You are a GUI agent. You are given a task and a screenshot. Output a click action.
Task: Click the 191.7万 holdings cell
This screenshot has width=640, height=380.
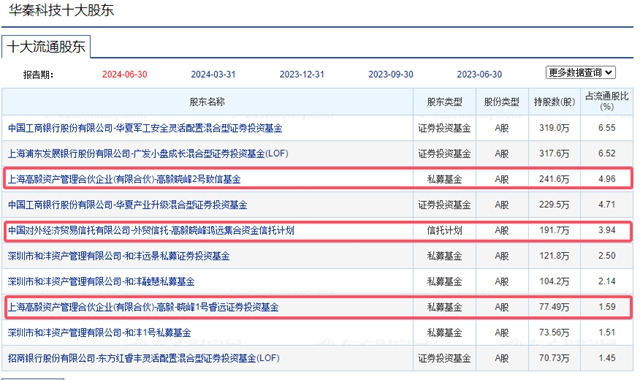point(554,231)
